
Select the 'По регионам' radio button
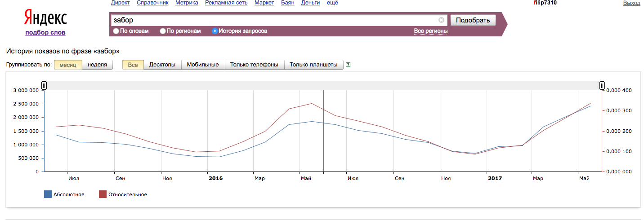[x=163, y=31]
